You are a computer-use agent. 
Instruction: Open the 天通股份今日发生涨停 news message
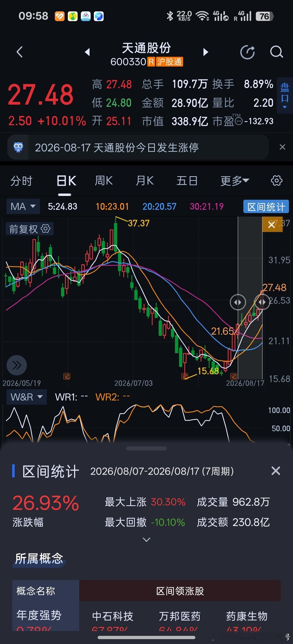coord(117,148)
